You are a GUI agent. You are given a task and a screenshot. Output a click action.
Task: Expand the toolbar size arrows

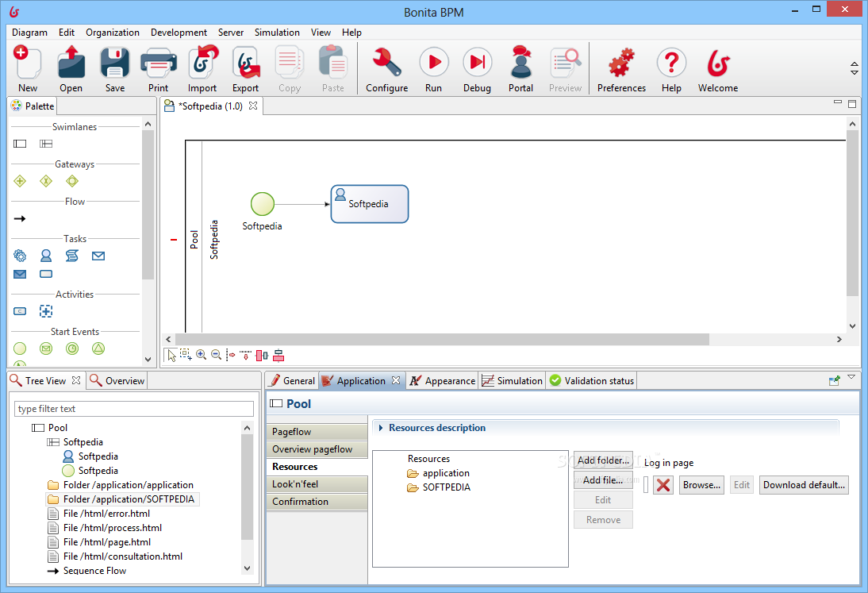click(x=855, y=68)
